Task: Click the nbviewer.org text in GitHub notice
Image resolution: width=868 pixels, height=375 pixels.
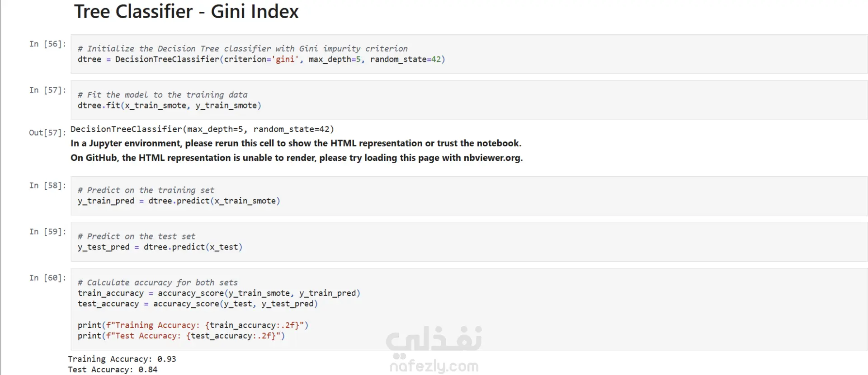Action: tap(492, 158)
